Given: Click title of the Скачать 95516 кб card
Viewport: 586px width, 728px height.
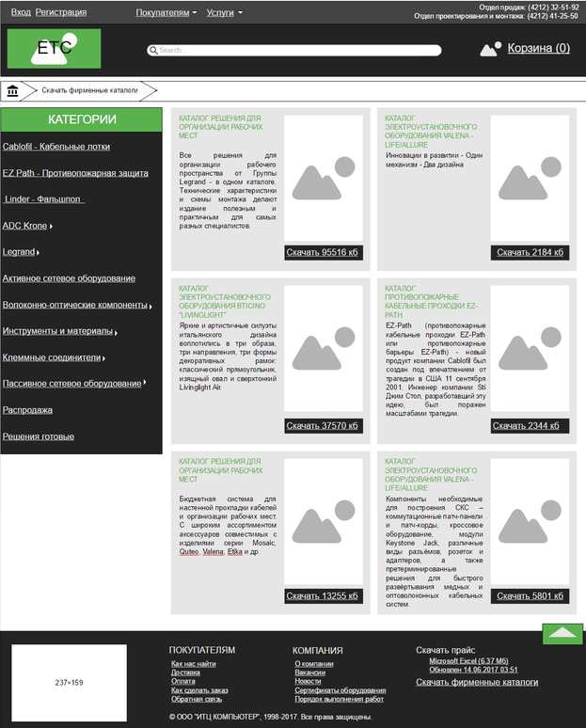Looking at the screenshot, I should tap(220, 127).
